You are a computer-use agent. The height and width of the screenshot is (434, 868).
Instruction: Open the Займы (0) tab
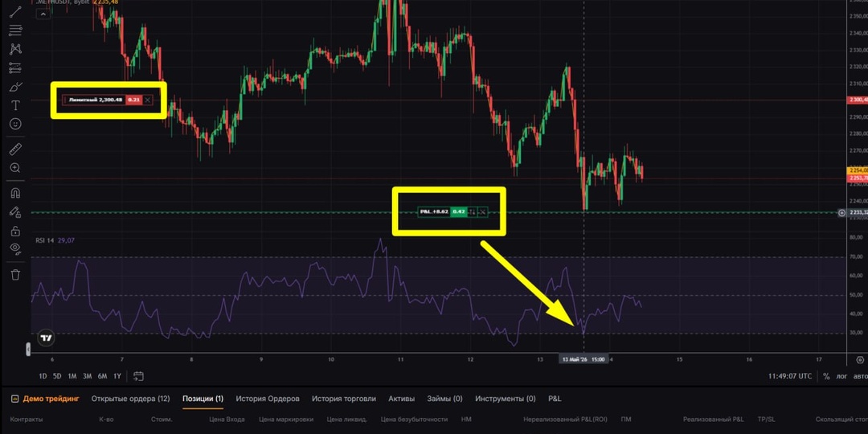pyautogui.click(x=445, y=399)
